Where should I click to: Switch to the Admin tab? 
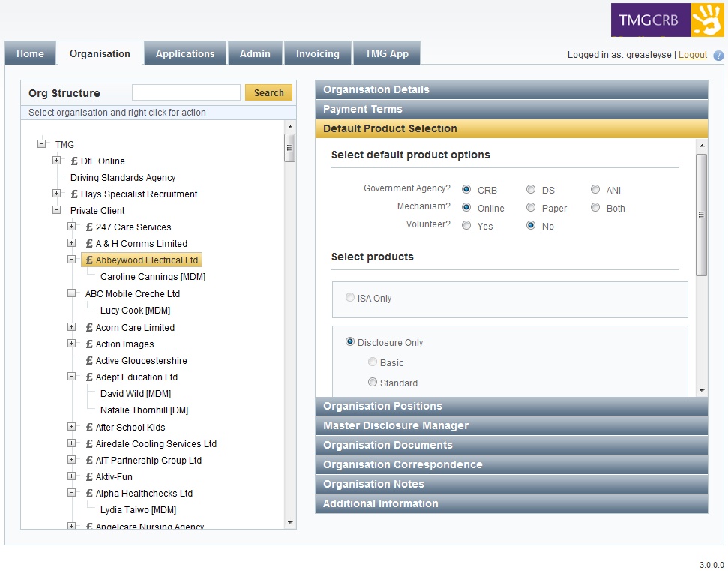255,53
